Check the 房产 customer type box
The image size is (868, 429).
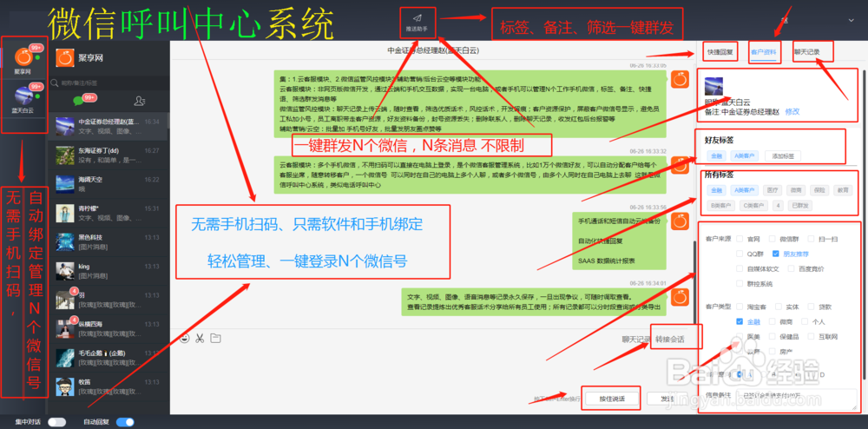pyautogui.click(x=773, y=352)
